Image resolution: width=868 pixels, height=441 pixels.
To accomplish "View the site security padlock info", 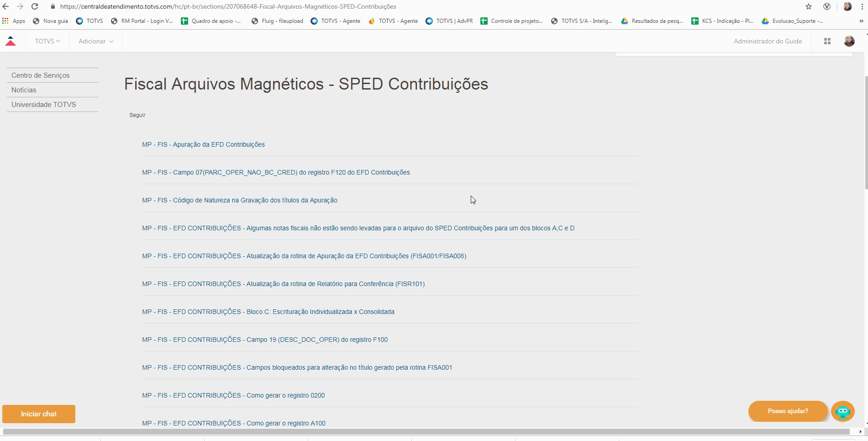I will pos(53,6).
